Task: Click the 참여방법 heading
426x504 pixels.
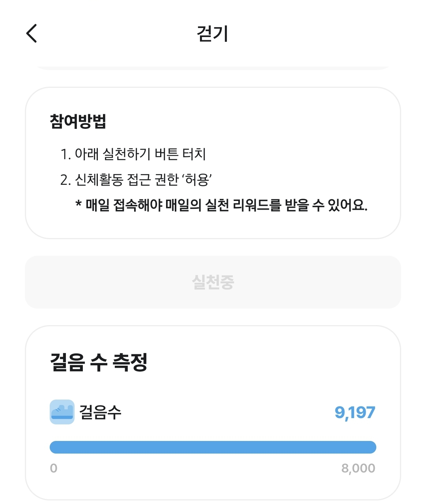Action: click(78, 121)
